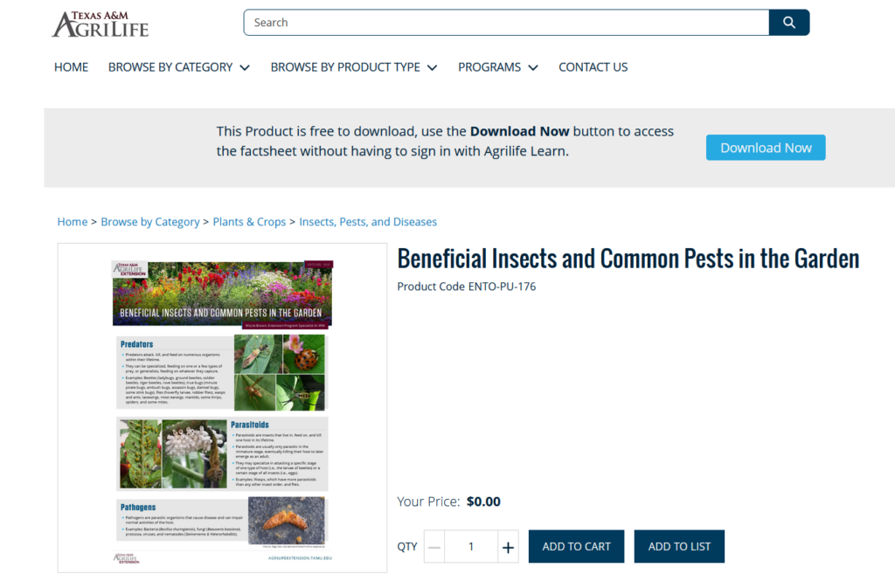895x588 pixels.
Task: Click the ADD TO CART button
Action: point(576,546)
